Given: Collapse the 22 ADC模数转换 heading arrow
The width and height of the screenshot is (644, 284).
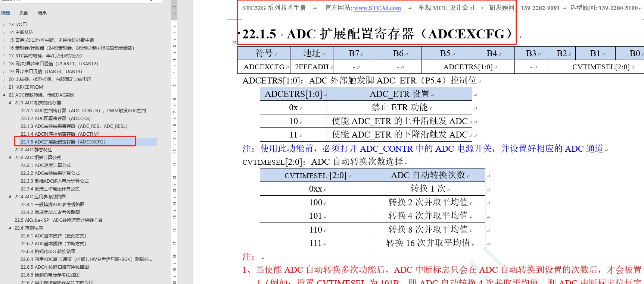Looking at the screenshot, I should tap(4, 95).
